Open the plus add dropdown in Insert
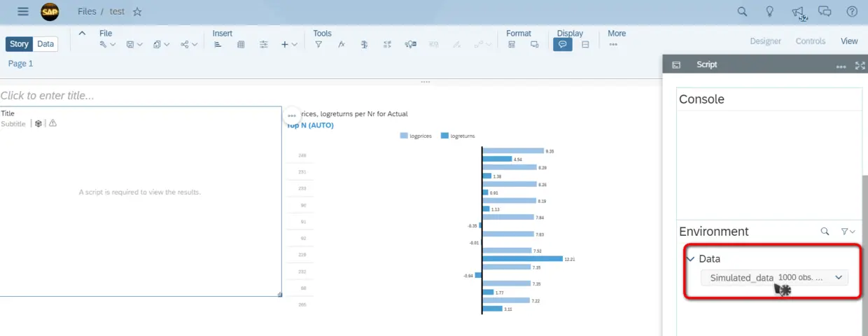 (289, 45)
